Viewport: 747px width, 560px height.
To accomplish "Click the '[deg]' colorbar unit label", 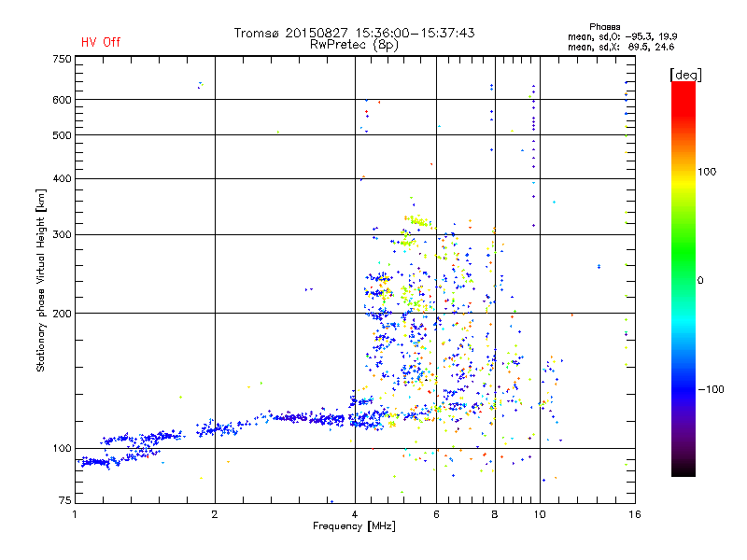I will coord(685,75).
